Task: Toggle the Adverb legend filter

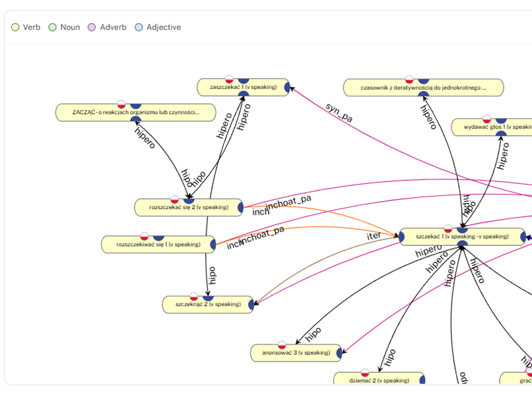Action: coord(107,27)
